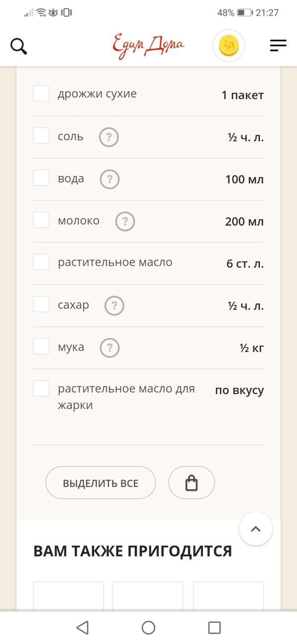Tap Android home circle button
The image size is (297, 644).
pos(148,628)
